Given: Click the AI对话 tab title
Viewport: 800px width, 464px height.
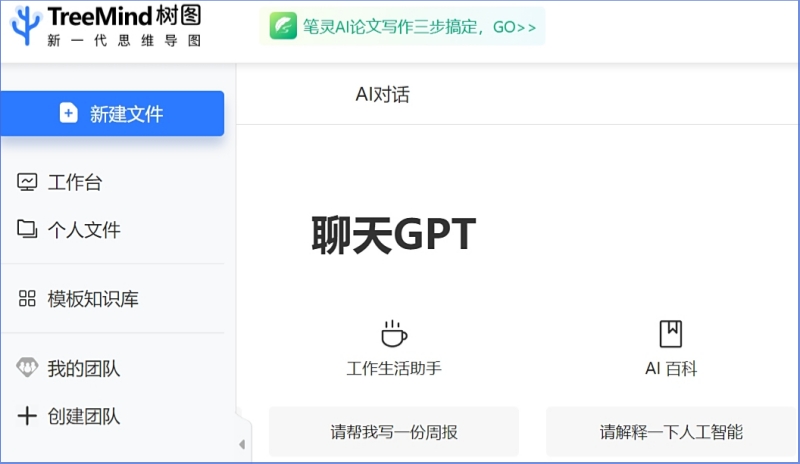Looking at the screenshot, I should [383, 94].
